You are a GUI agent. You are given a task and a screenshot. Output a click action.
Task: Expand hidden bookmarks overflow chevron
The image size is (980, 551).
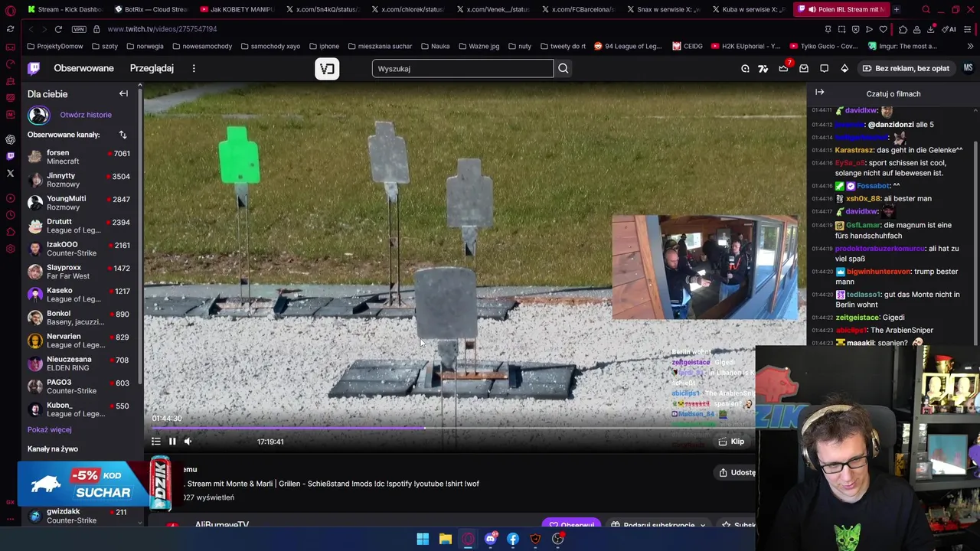point(970,46)
